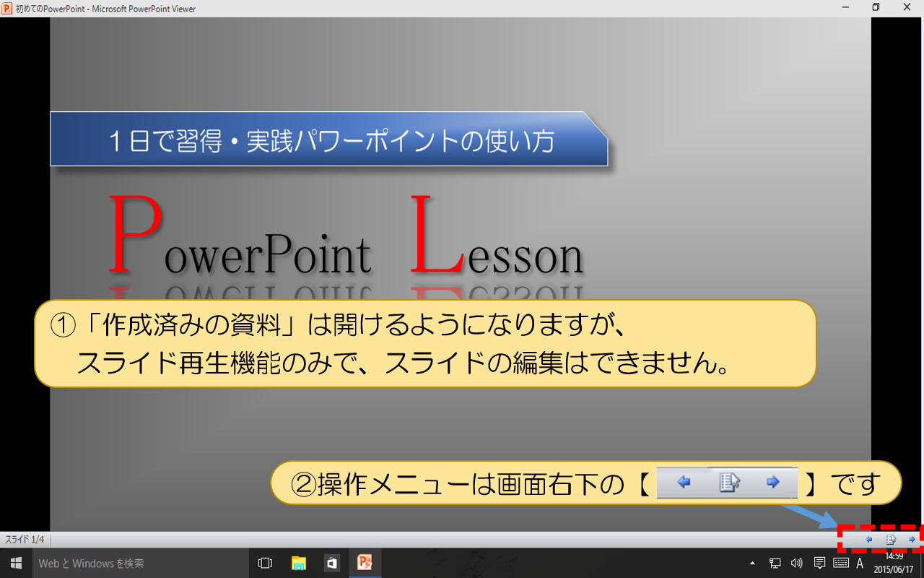Open the network status tray icon
The image size is (924, 578).
coord(775,563)
